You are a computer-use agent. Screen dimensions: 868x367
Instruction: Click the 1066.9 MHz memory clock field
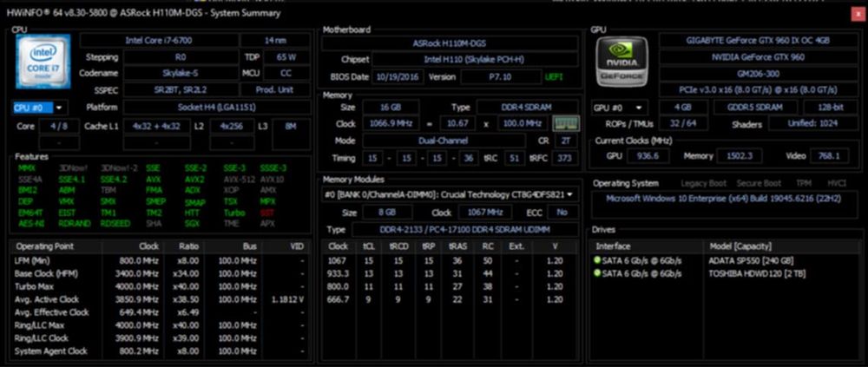[391, 124]
